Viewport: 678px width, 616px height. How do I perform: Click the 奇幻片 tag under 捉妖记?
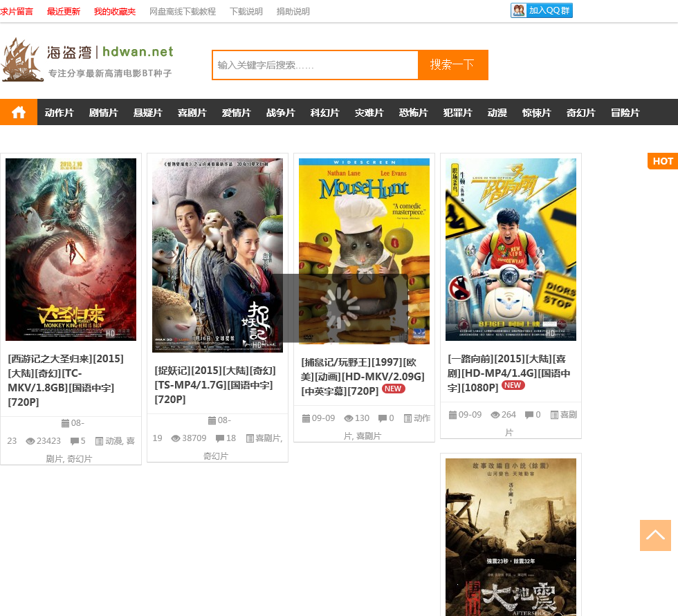coord(215,456)
